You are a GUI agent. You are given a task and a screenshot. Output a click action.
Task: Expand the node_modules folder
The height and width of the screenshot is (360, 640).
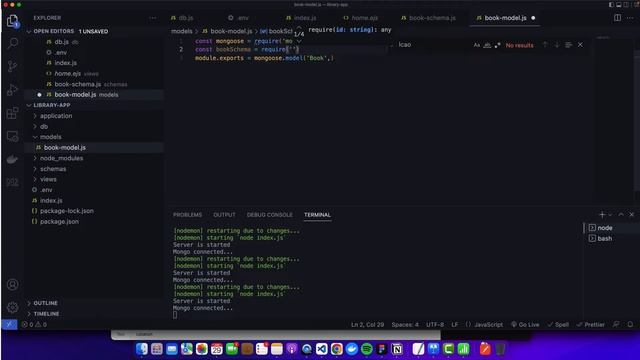point(61,158)
